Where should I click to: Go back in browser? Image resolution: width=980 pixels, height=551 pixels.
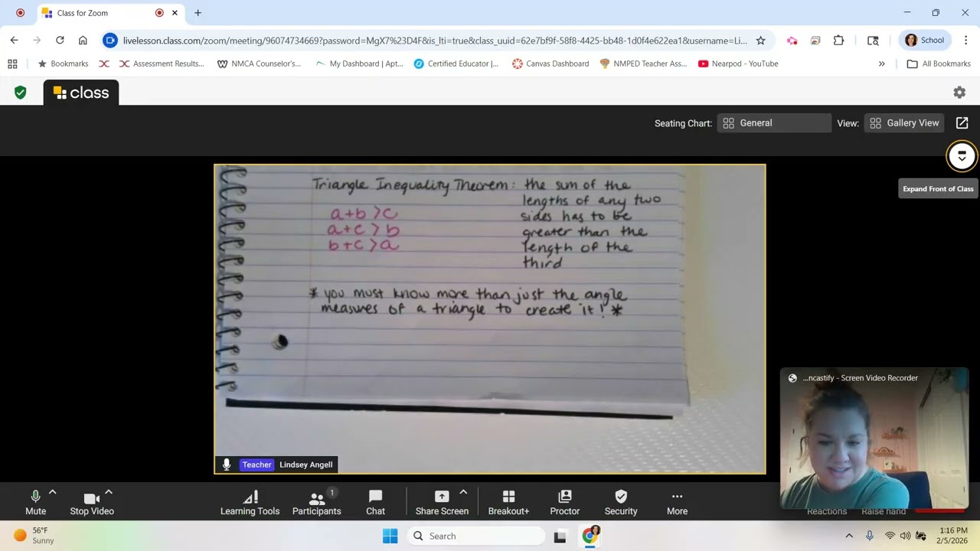pos(14,41)
